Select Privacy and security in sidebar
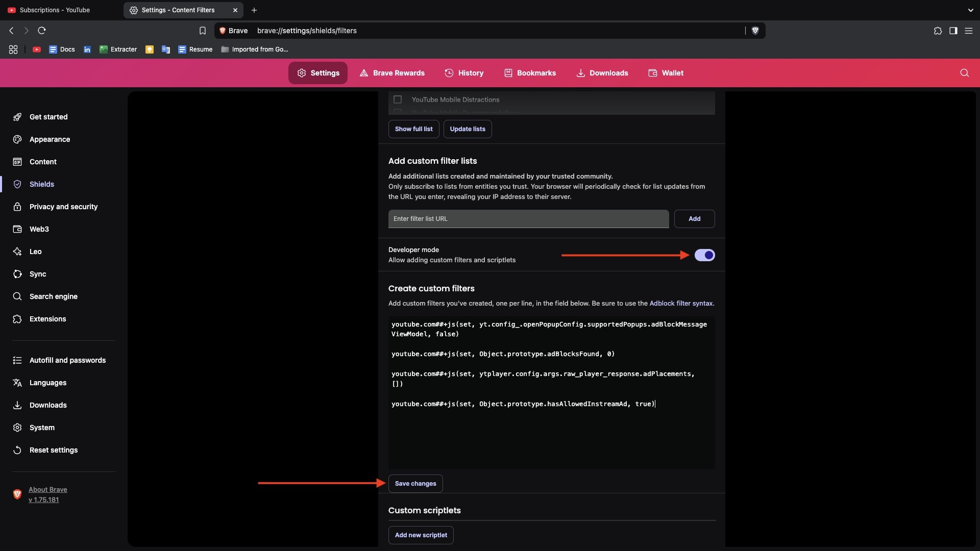The image size is (980, 551). pyautogui.click(x=63, y=207)
